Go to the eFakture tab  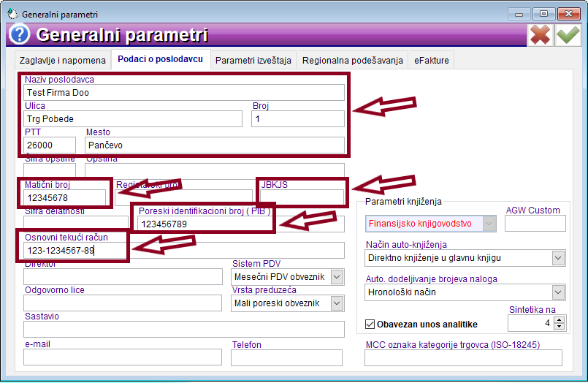pos(432,60)
